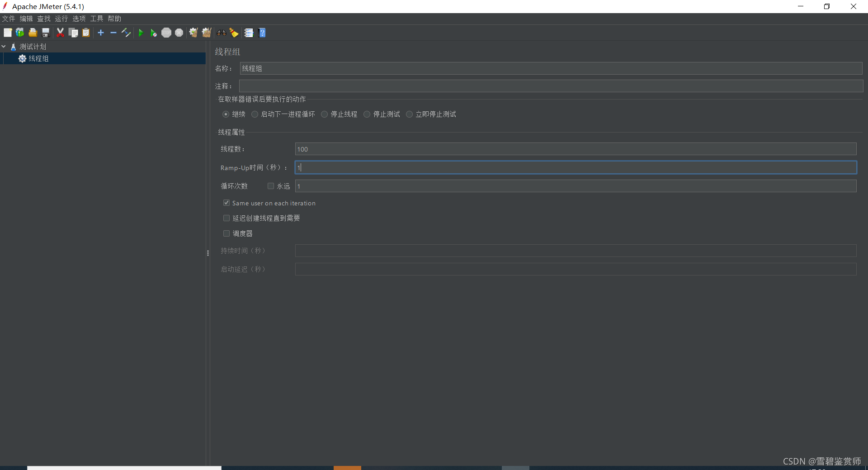Clear results with single broom gear icon

193,33
